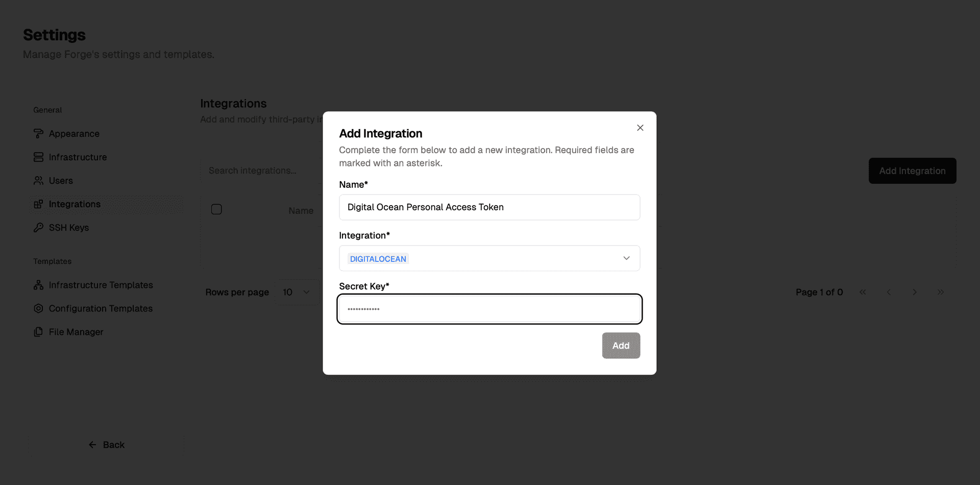Screen dimensions: 980x485
Task: Click the Integrations blocks icon
Action: tap(38, 204)
